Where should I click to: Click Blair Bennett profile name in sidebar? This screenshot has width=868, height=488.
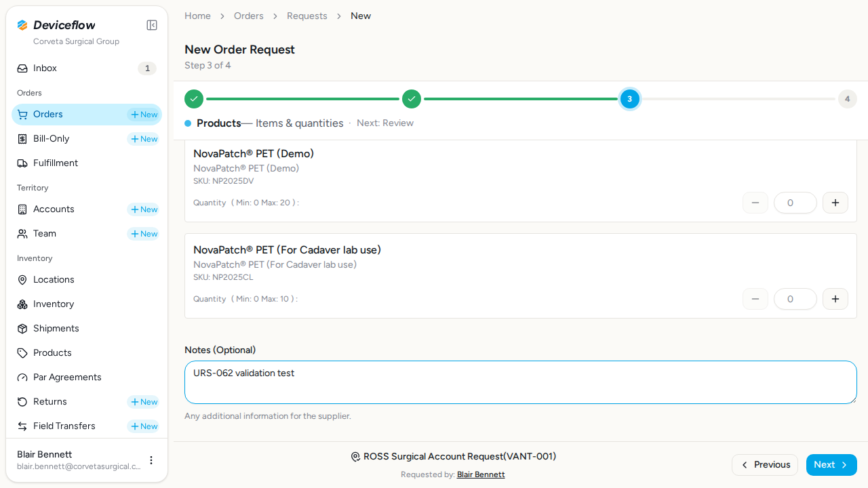click(44, 454)
